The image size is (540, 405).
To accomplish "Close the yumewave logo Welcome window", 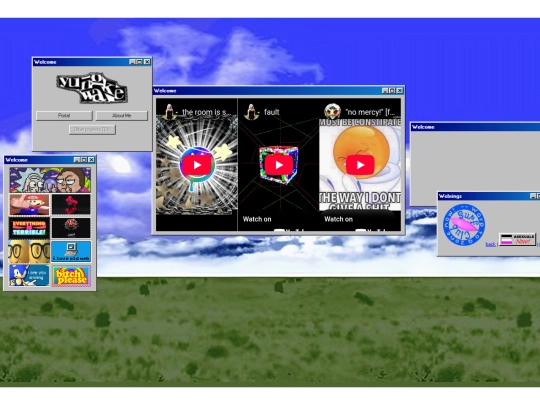I will coord(147,62).
